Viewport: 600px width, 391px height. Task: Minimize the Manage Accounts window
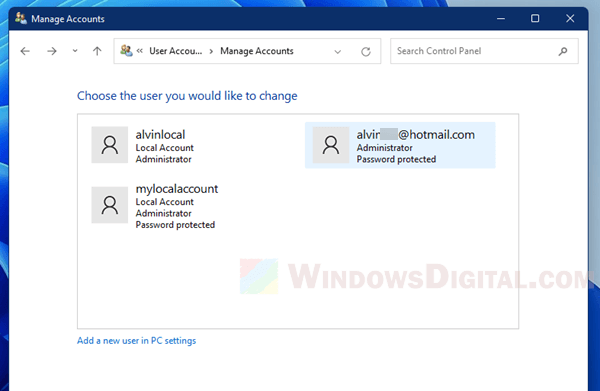tap(501, 18)
